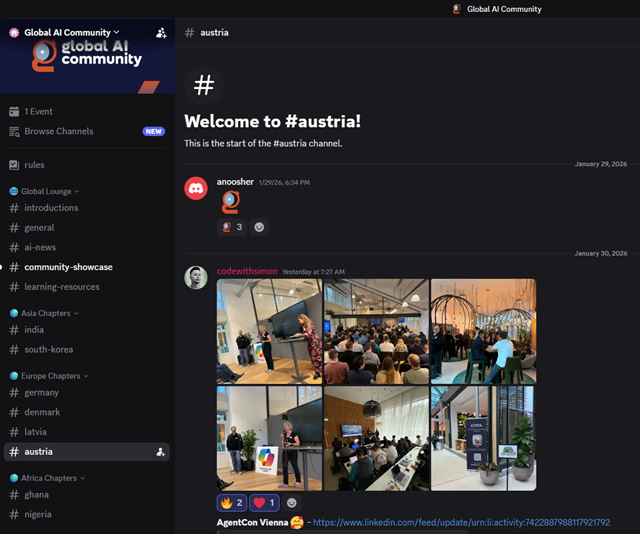Select the austria channel in sidebar
This screenshot has height=534, width=640.
coord(87,452)
